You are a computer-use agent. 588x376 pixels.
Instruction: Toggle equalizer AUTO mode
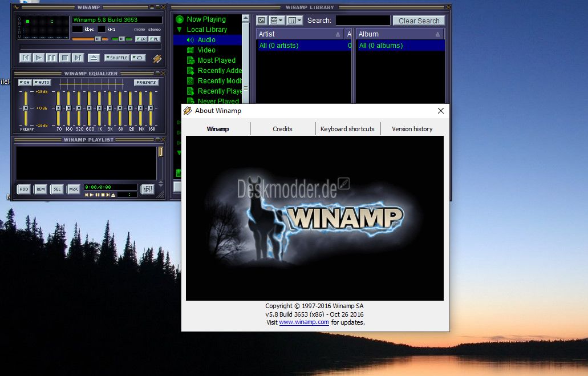coord(42,83)
